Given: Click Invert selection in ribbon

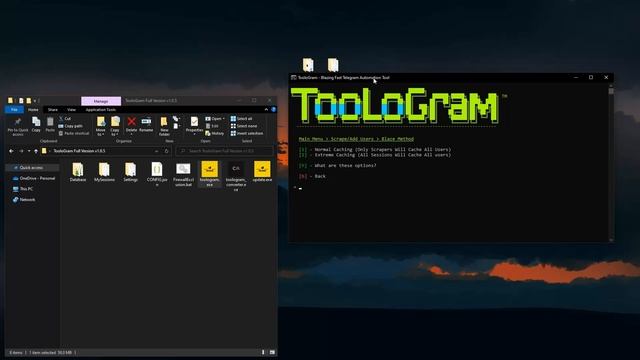Looking at the screenshot, I should (247, 133).
